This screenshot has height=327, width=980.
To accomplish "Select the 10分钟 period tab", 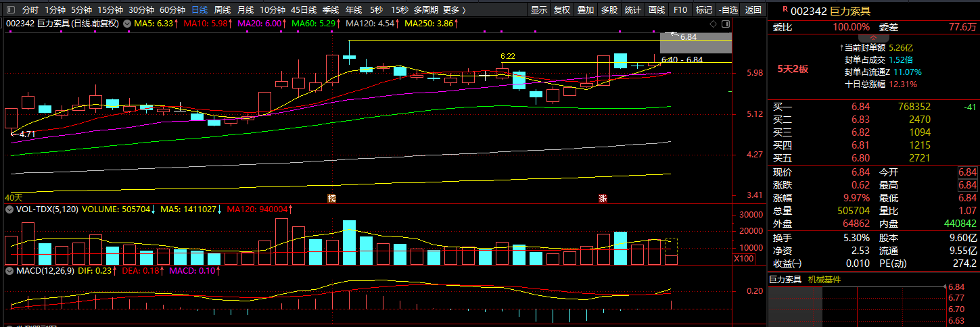I will tap(273, 10).
